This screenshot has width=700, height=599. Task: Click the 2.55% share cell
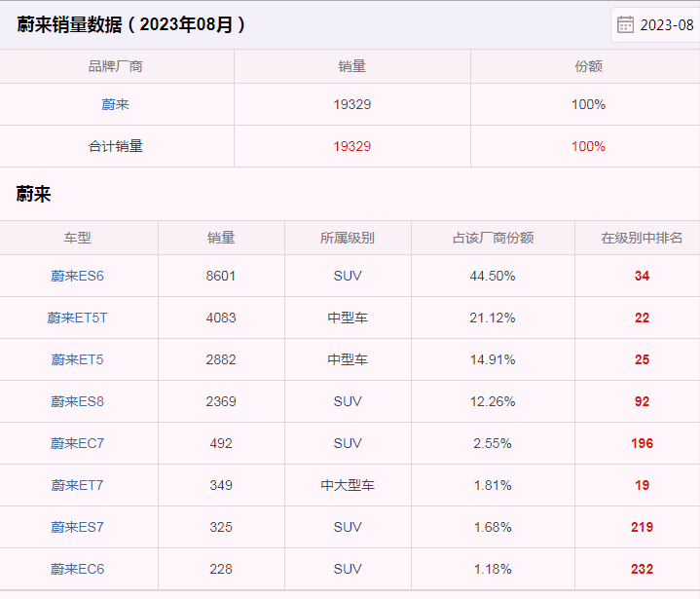[493, 443]
